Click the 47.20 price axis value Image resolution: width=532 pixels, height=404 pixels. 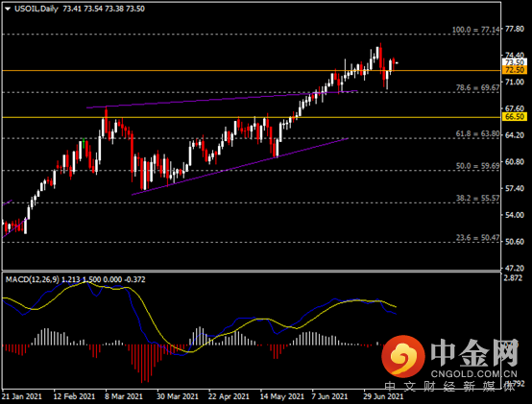(515, 269)
